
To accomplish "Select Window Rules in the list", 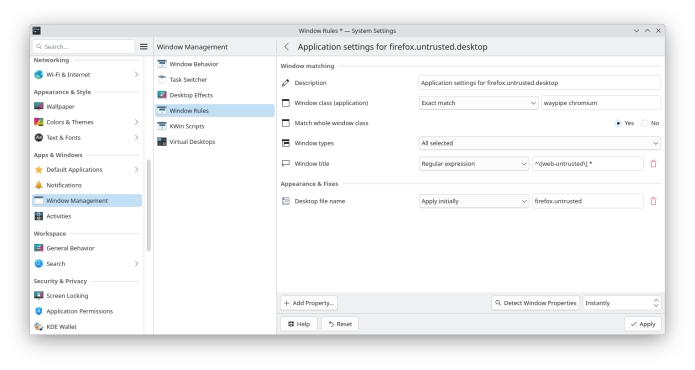I will pos(215,110).
